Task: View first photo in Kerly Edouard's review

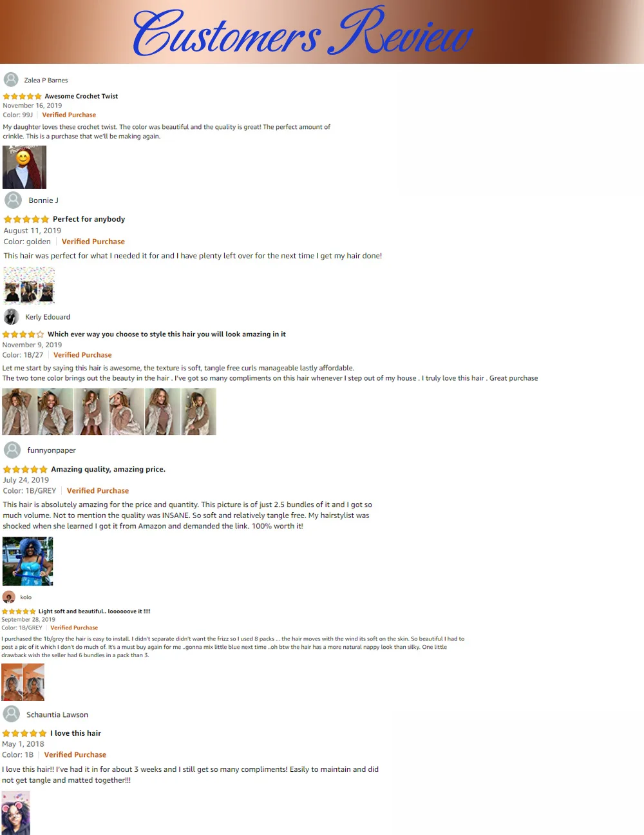Action: click(x=19, y=412)
